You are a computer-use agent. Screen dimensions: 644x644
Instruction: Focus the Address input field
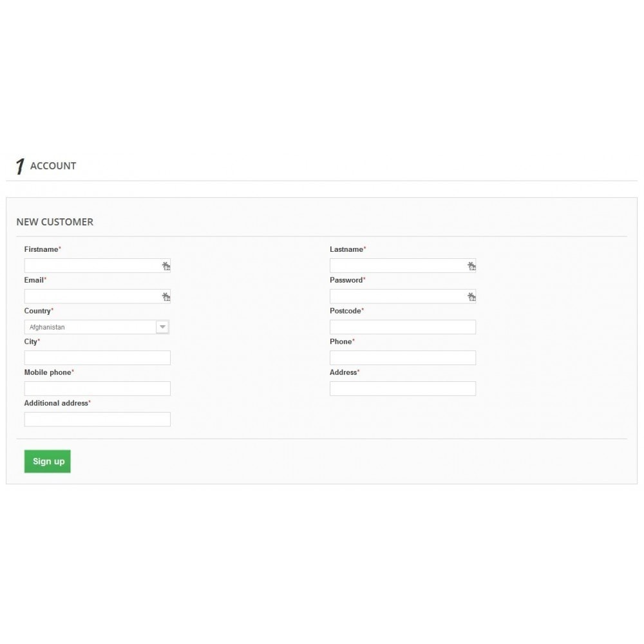[403, 388]
